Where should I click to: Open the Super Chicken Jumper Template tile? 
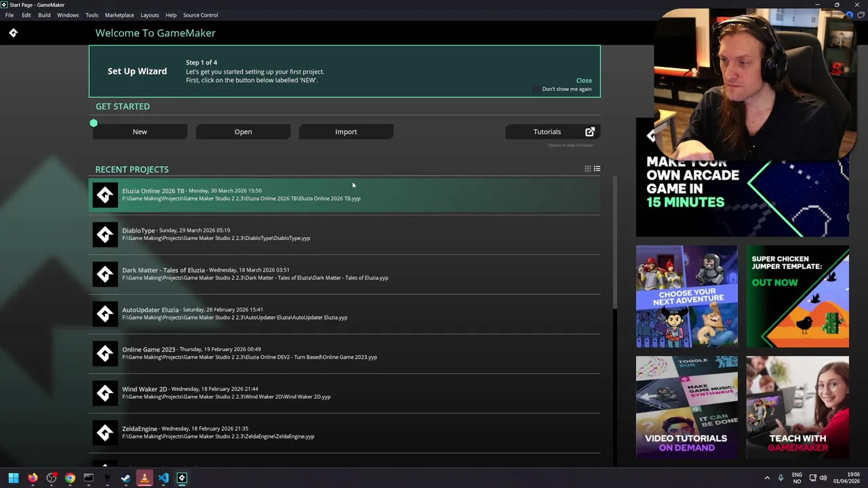pyautogui.click(x=797, y=297)
